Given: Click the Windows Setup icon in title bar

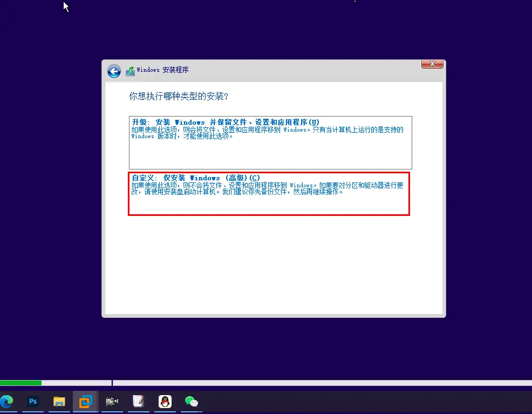Looking at the screenshot, I should (x=130, y=71).
